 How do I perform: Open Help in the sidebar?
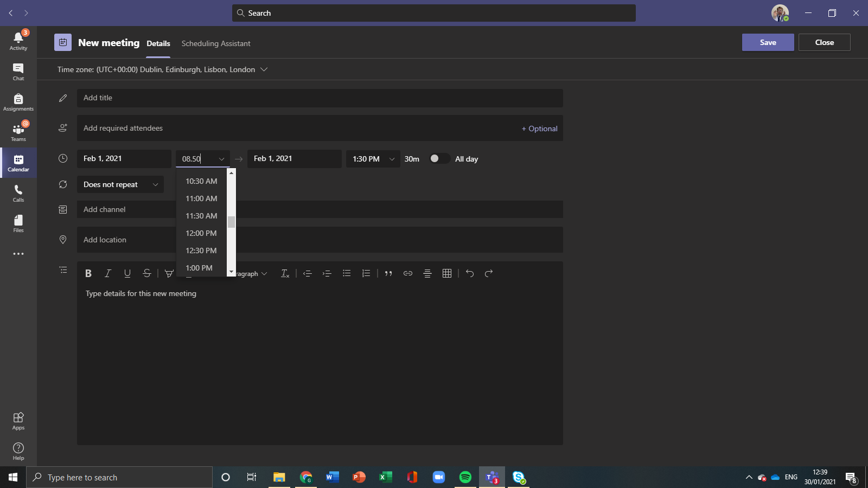click(x=18, y=451)
